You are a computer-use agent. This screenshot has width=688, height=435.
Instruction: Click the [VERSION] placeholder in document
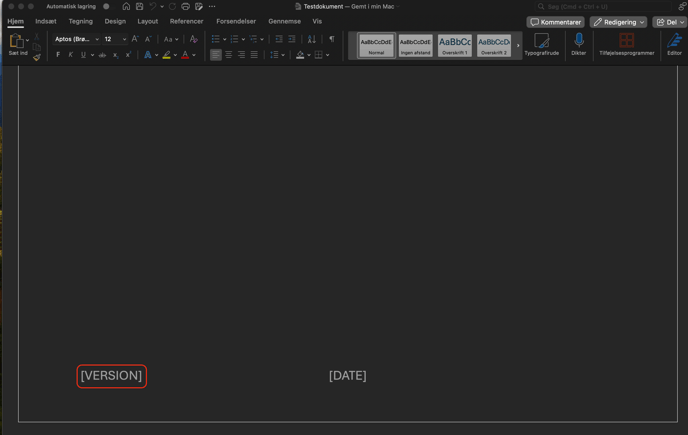tap(111, 376)
